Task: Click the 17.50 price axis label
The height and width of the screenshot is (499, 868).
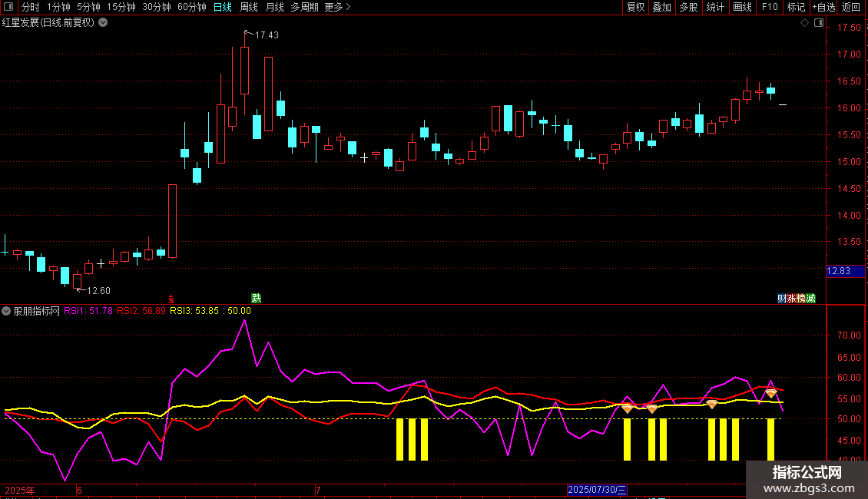Action: pyautogui.click(x=849, y=28)
